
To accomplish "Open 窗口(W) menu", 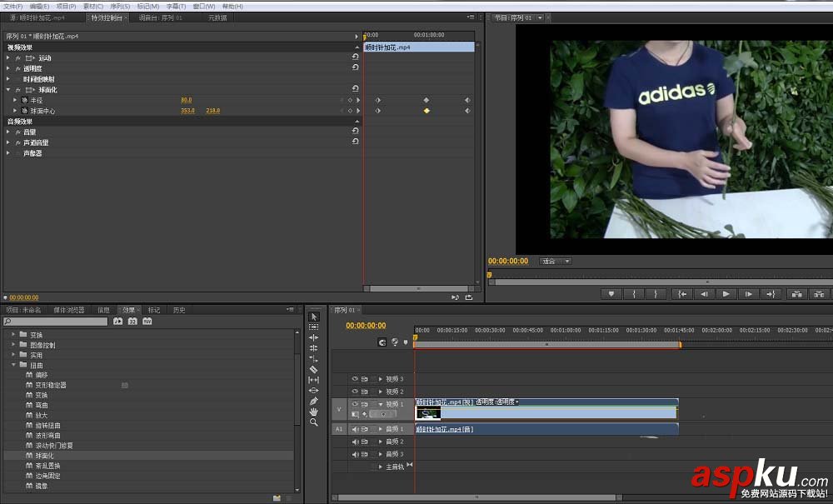I will 204,7.
